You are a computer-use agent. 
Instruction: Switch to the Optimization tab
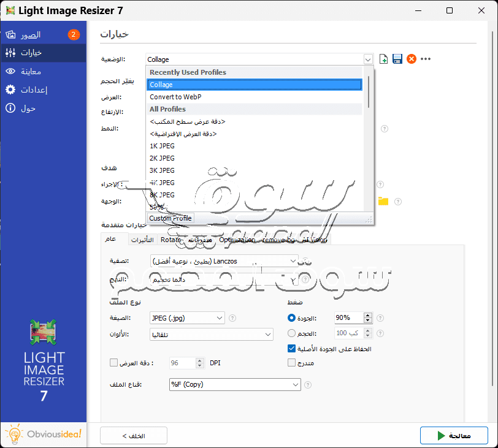click(x=237, y=240)
